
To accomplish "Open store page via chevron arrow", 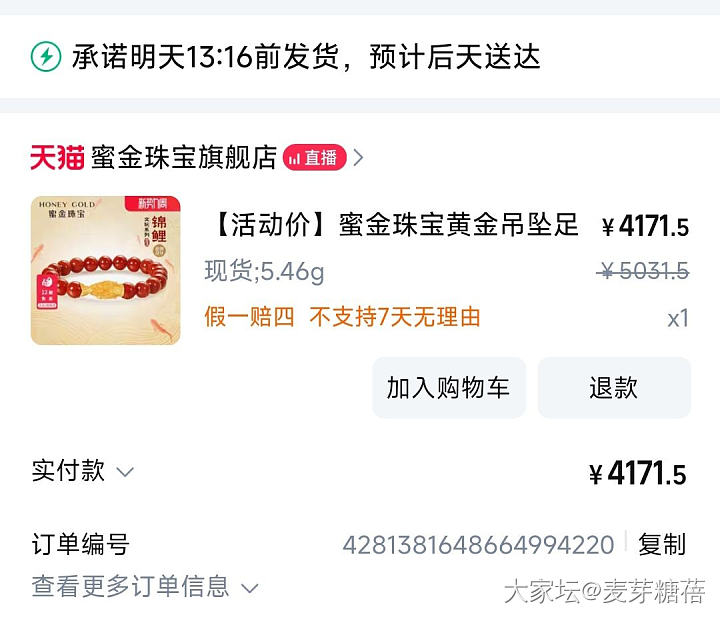I will tap(359, 158).
